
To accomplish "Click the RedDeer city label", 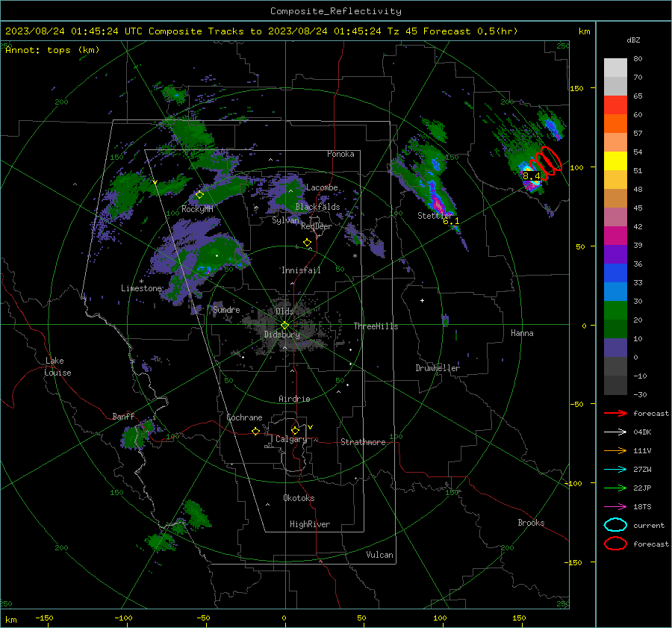I will pyautogui.click(x=317, y=226).
